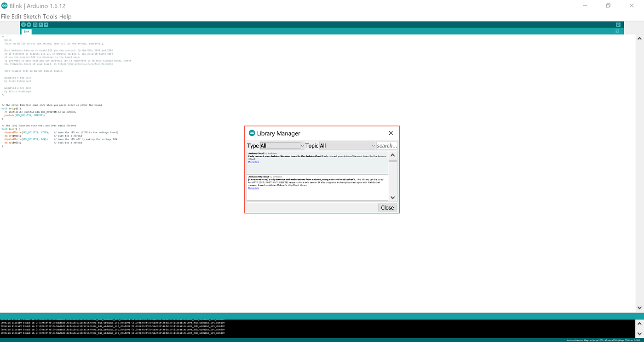The width and height of the screenshot is (644, 342).
Task: Open a sketch using the Open toolbar icon
Action: [x=40, y=24]
